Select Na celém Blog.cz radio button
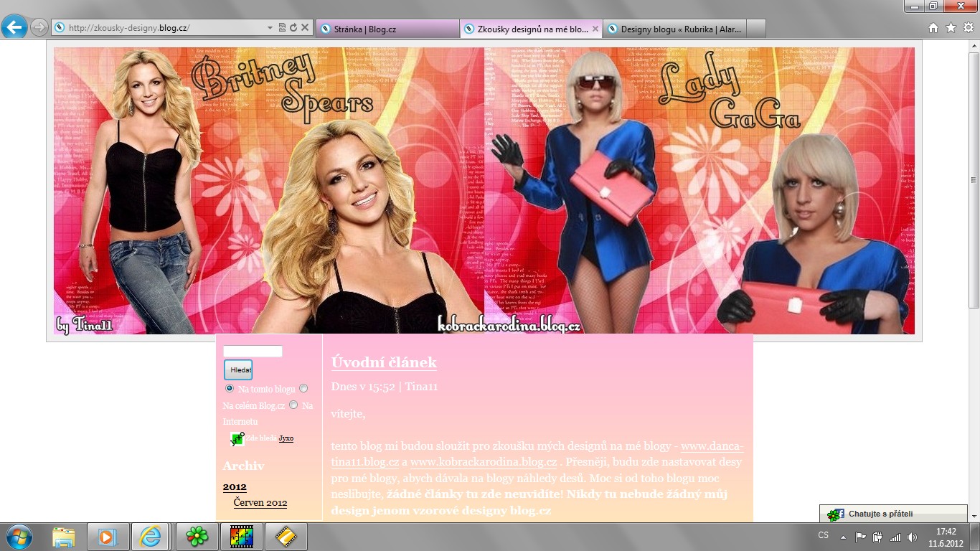Screen dimensions: 980x551 click(x=303, y=388)
